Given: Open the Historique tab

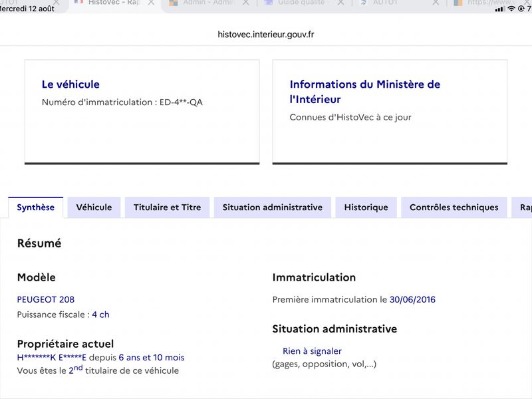Looking at the screenshot, I should [366, 207].
